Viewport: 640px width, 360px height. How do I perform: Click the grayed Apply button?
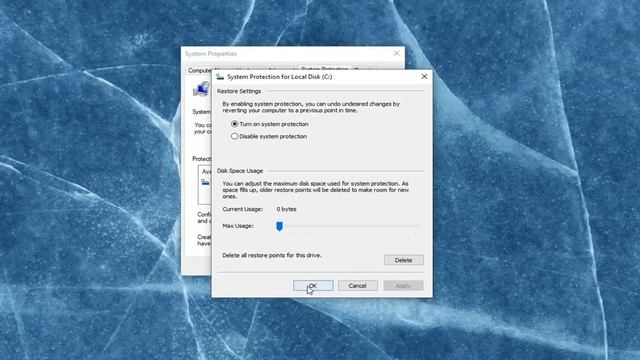click(403, 285)
